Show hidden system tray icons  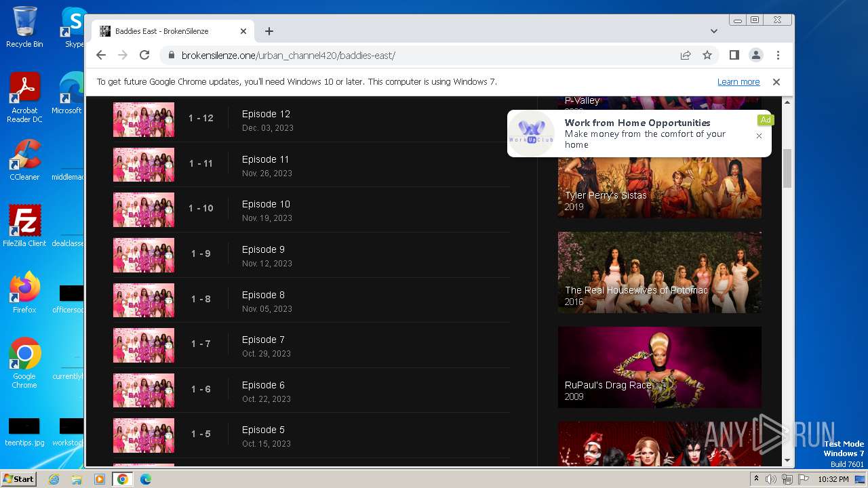tap(756, 479)
